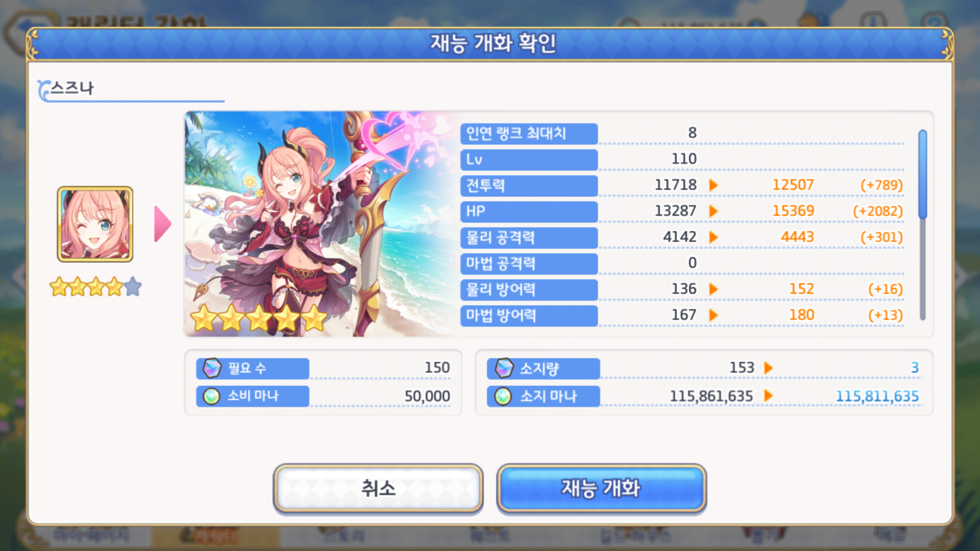The width and height of the screenshot is (980, 551).
Task: Click the pink arrow beside portrait
Action: coord(162,224)
